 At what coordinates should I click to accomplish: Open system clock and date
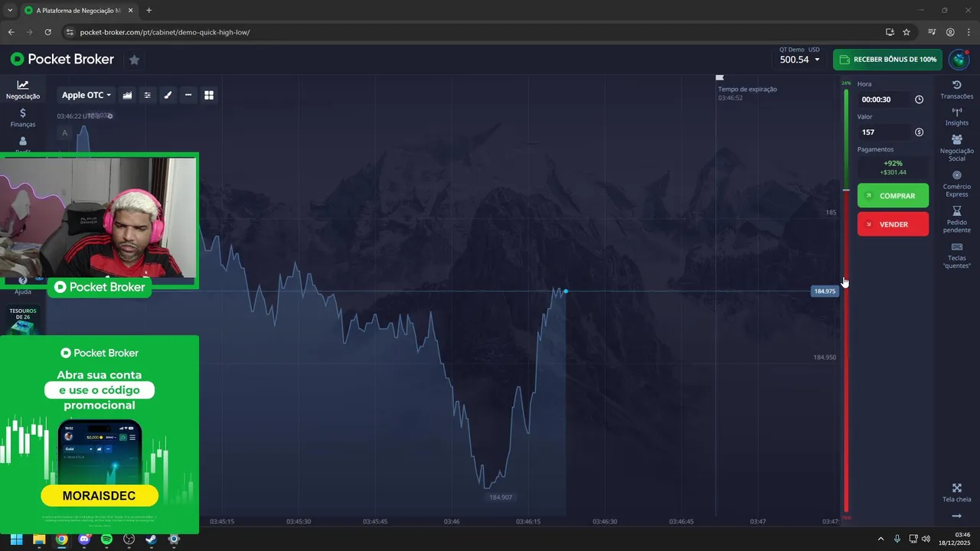[956, 539]
